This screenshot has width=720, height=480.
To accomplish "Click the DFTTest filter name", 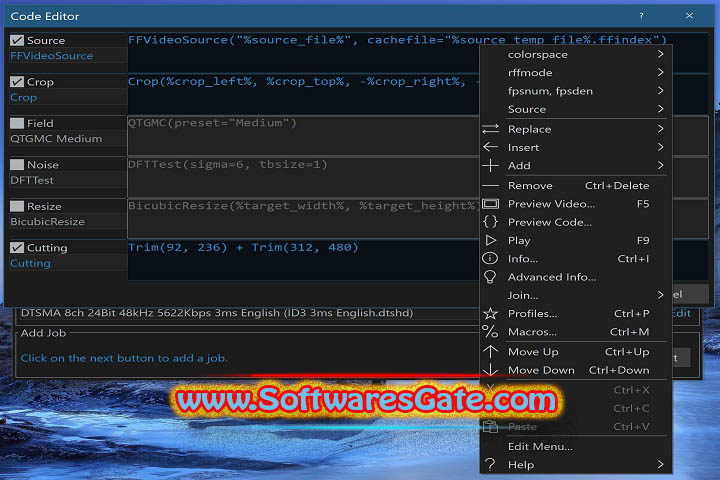I will pyautogui.click(x=32, y=181).
